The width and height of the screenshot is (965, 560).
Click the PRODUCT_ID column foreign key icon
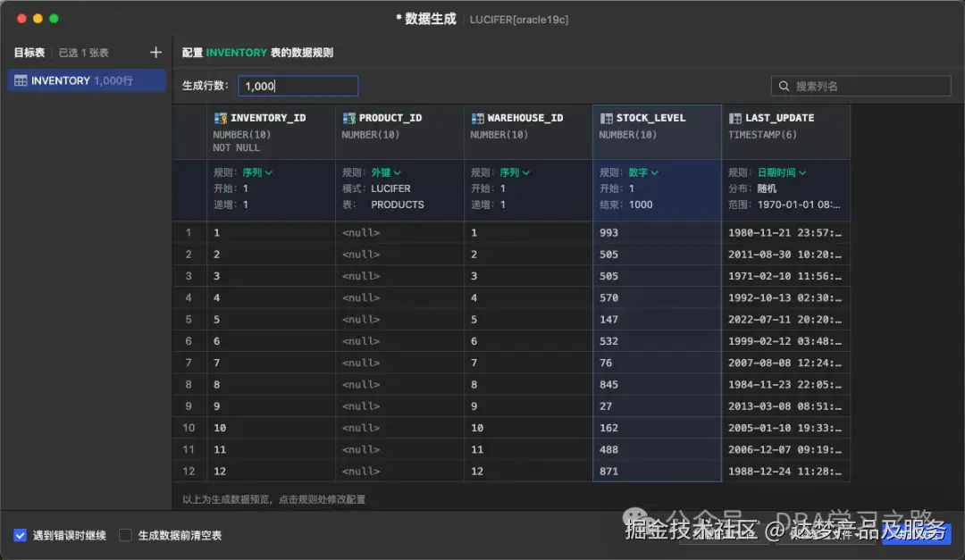tap(349, 118)
